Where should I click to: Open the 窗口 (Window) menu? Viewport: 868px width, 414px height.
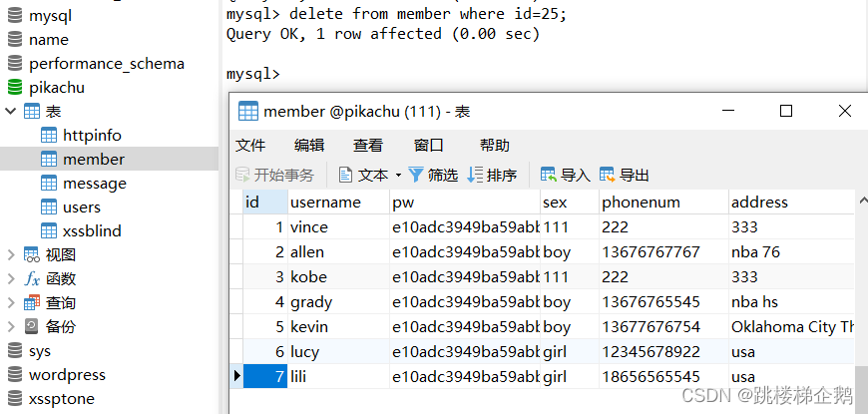(x=428, y=146)
